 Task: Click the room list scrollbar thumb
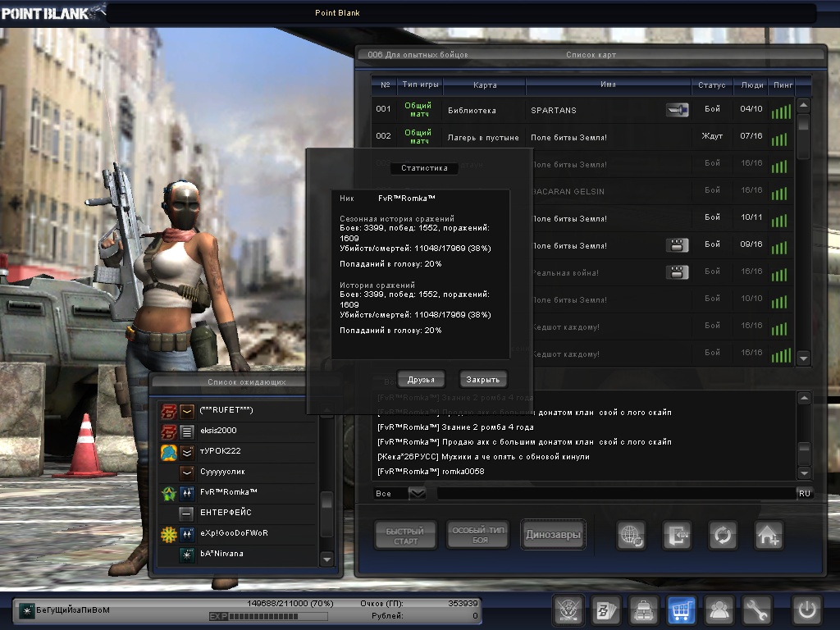pos(803,123)
